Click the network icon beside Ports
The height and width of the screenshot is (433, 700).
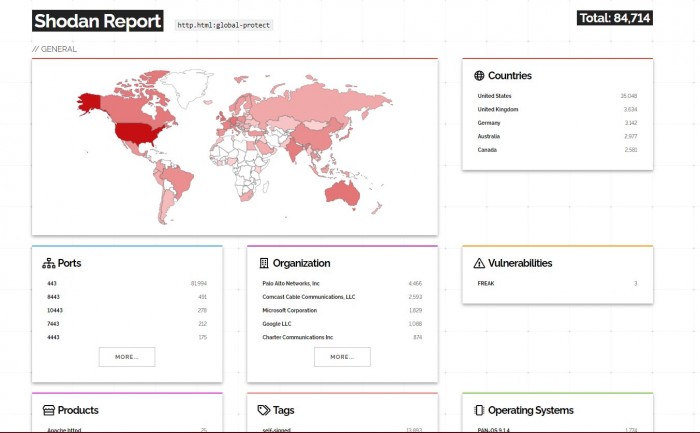click(x=48, y=263)
